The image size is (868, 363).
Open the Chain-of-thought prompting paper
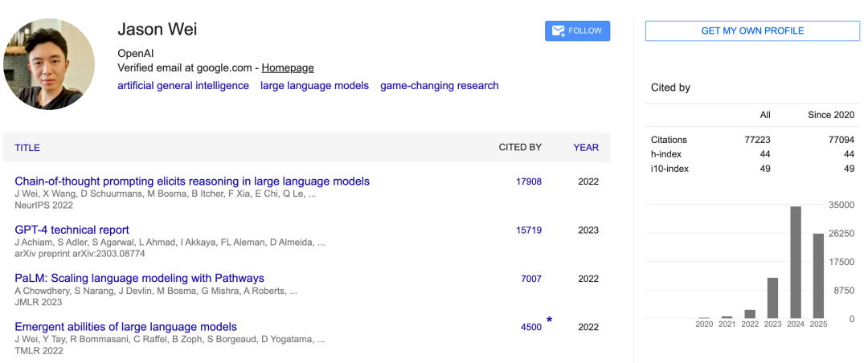192,181
